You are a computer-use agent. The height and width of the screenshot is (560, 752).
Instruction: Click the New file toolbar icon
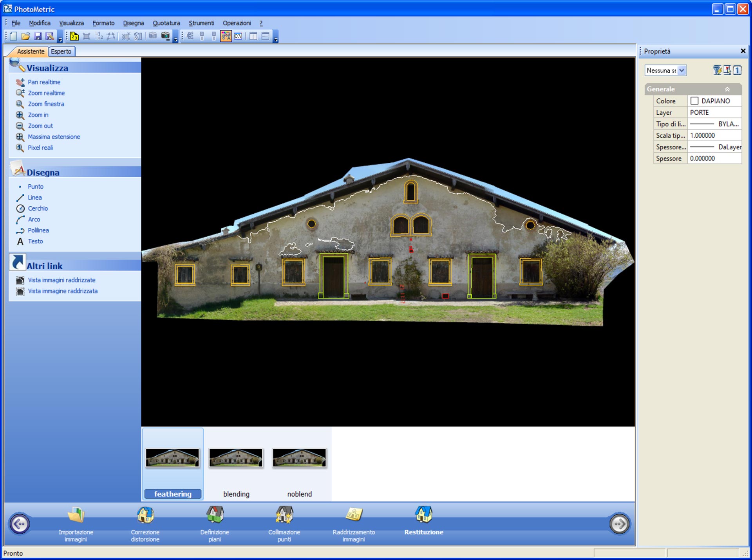pyautogui.click(x=13, y=36)
